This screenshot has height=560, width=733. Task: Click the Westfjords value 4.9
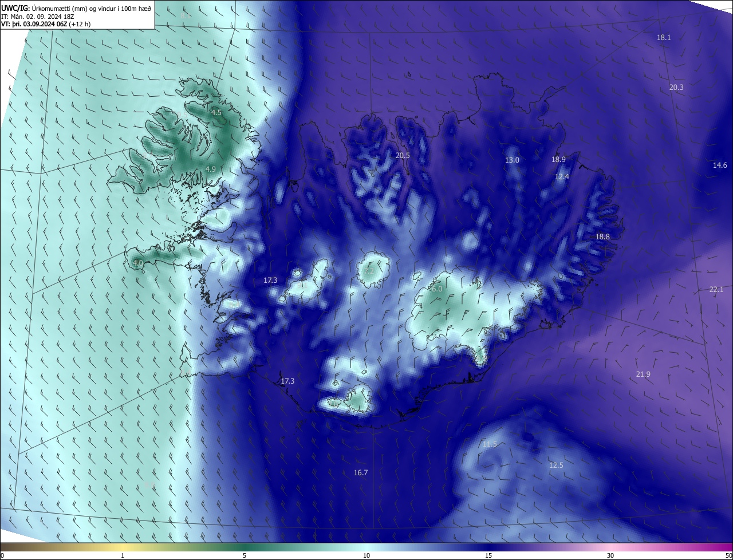click(210, 169)
